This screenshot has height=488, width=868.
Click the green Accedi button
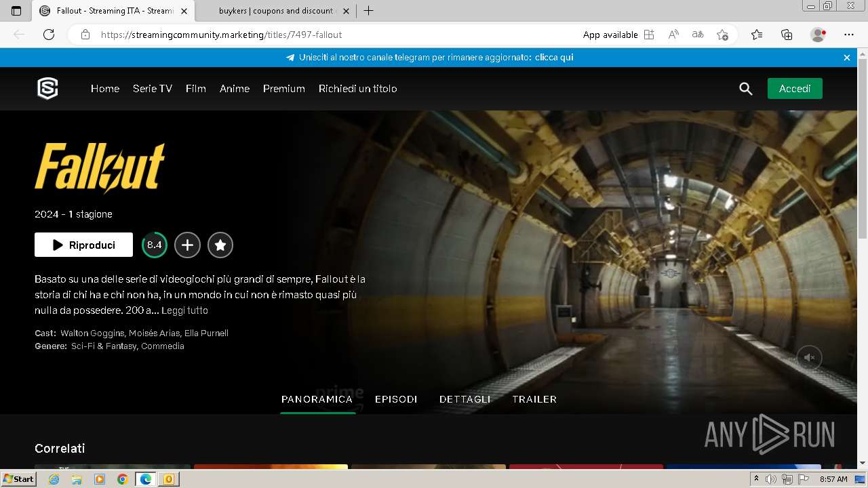click(x=795, y=89)
